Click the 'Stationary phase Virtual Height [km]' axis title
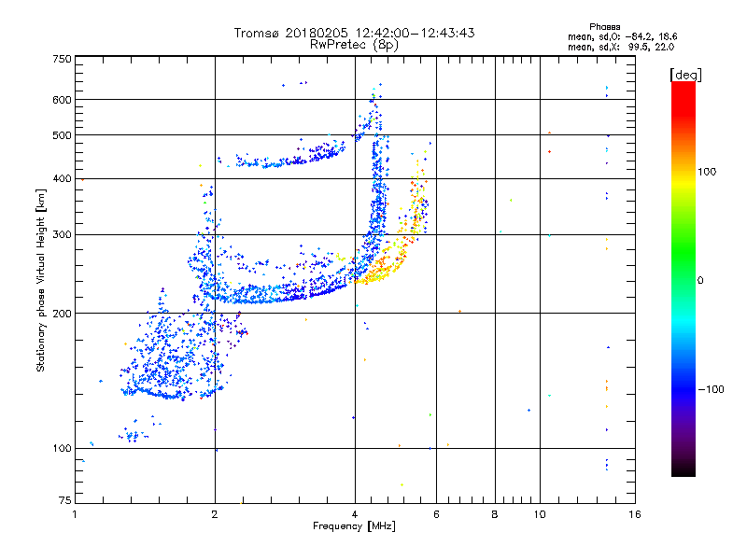This screenshot has width=747, height=560. tap(41, 281)
